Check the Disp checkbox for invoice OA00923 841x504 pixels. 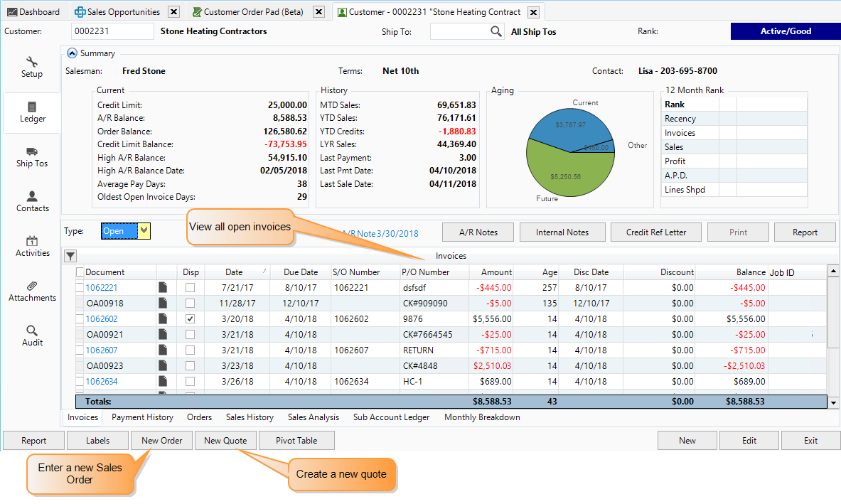pyautogui.click(x=190, y=365)
